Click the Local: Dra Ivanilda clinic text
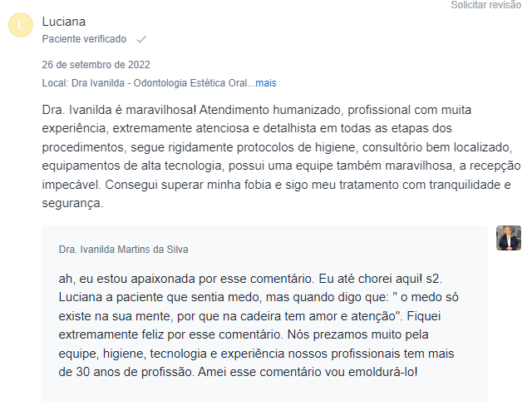 [145, 83]
